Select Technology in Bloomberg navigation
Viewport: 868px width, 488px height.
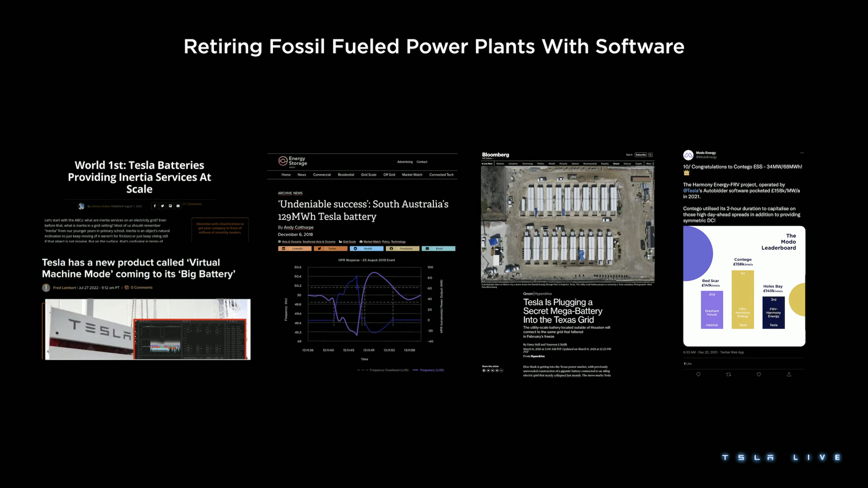527,164
